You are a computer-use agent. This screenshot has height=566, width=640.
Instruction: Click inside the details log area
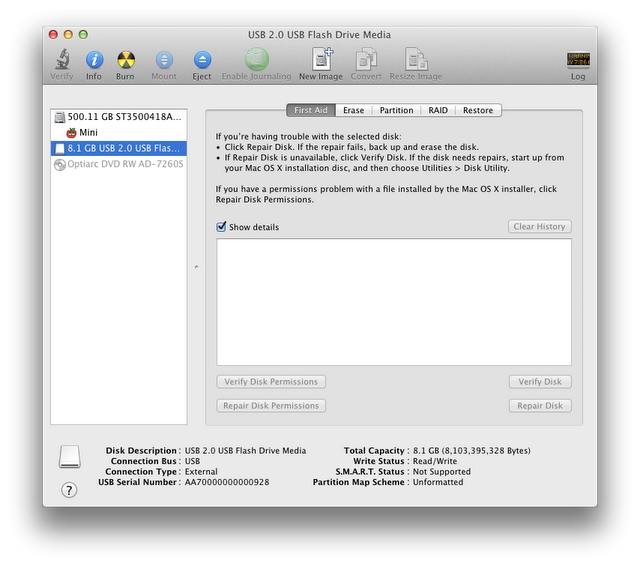[x=394, y=302]
